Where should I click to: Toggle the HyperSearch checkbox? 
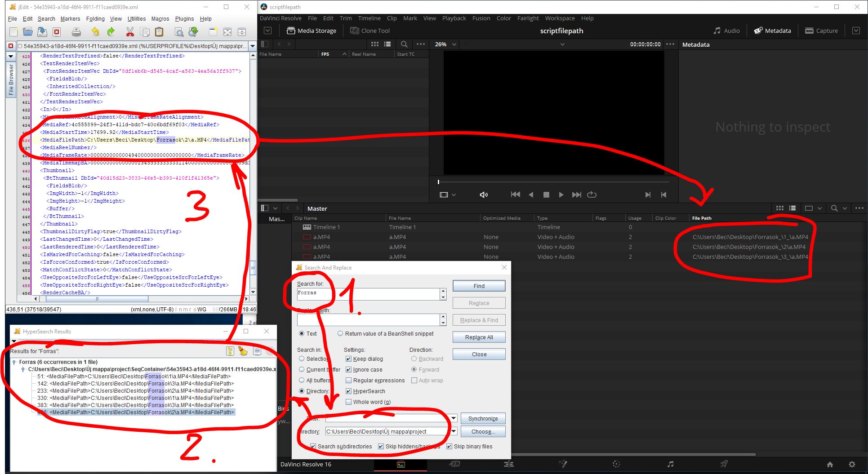point(348,391)
